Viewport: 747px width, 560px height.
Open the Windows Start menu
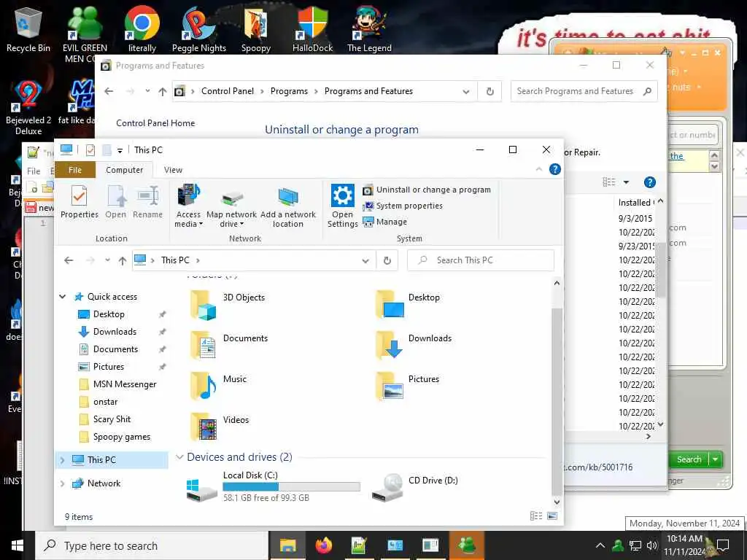point(18,545)
